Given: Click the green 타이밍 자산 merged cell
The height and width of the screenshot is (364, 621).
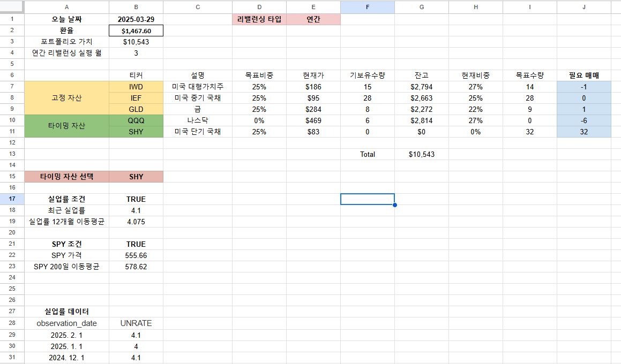Looking at the screenshot, I should coord(66,126).
